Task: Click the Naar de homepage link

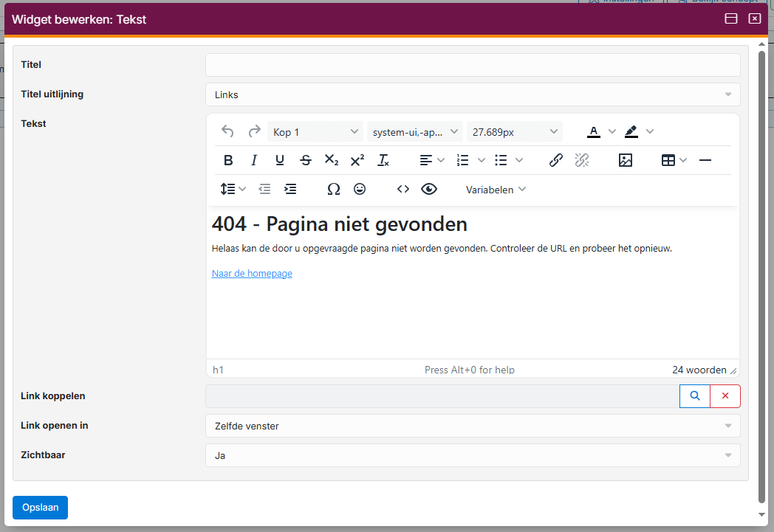Action: pyautogui.click(x=252, y=274)
